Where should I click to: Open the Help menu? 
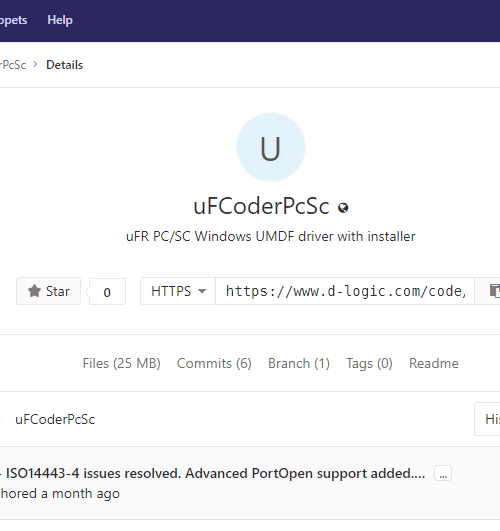point(60,20)
